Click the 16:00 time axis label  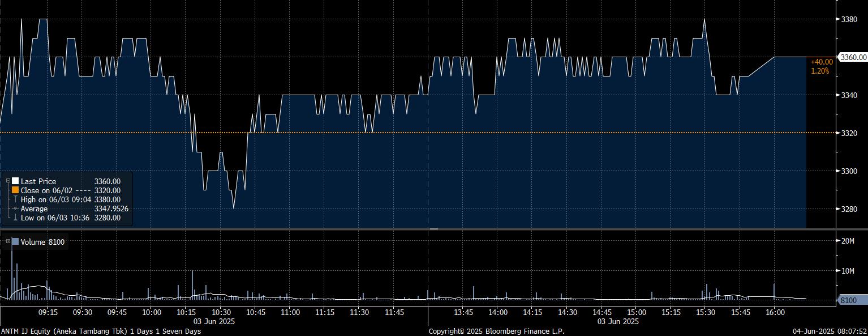[775, 312]
